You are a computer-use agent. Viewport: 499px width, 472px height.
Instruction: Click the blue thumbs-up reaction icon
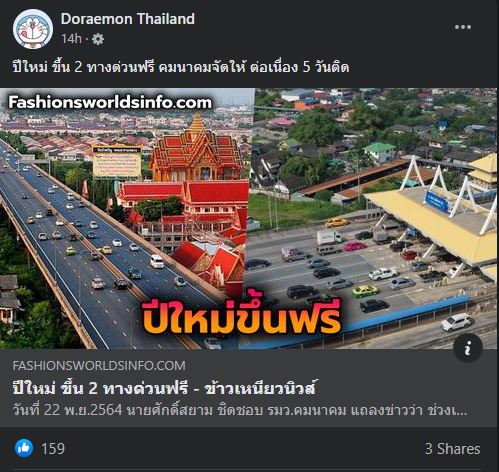tap(24, 448)
